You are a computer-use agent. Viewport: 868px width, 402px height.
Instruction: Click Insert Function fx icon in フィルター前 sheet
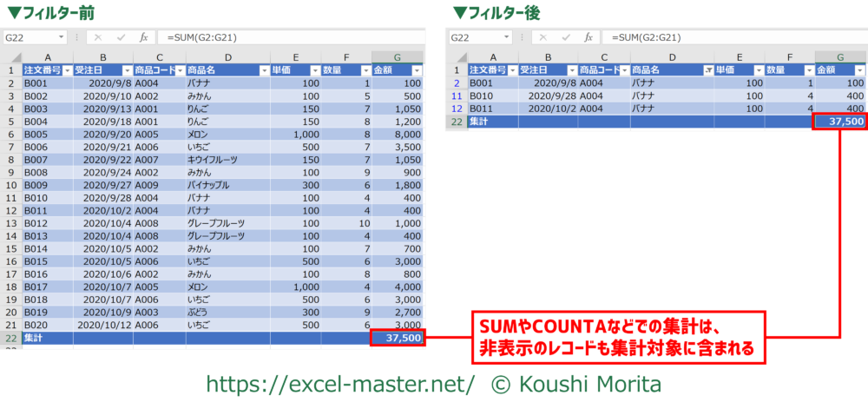(141, 37)
